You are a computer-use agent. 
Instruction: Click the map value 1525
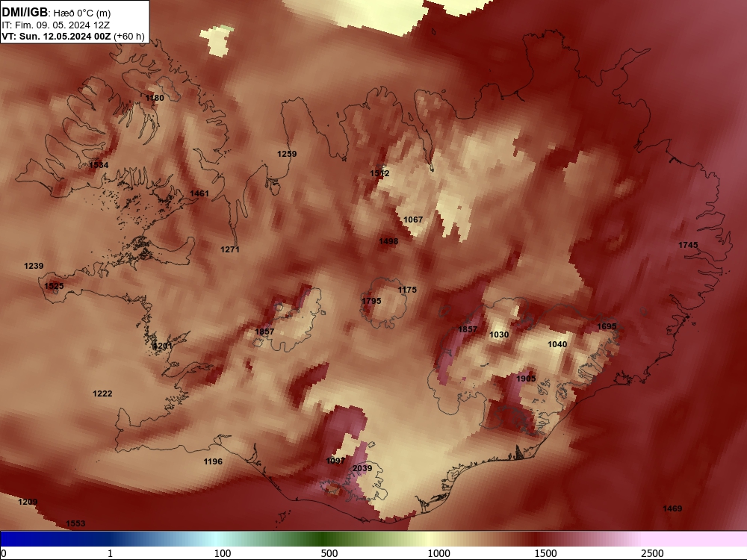(x=54, y=286)
